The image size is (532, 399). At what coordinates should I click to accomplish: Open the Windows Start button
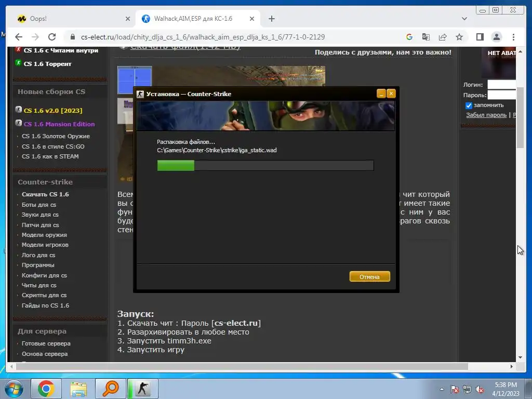pos(14,389)
